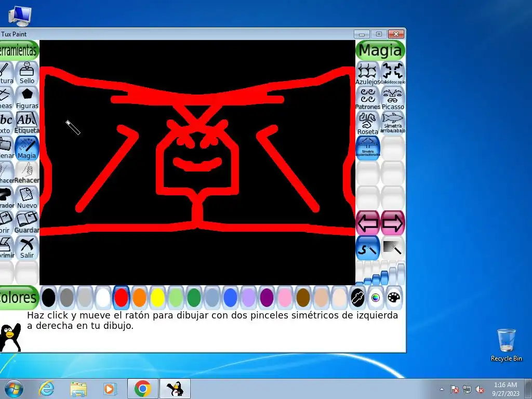Pick the blue color swatch

pyautogui.click(x=230, y=298)
